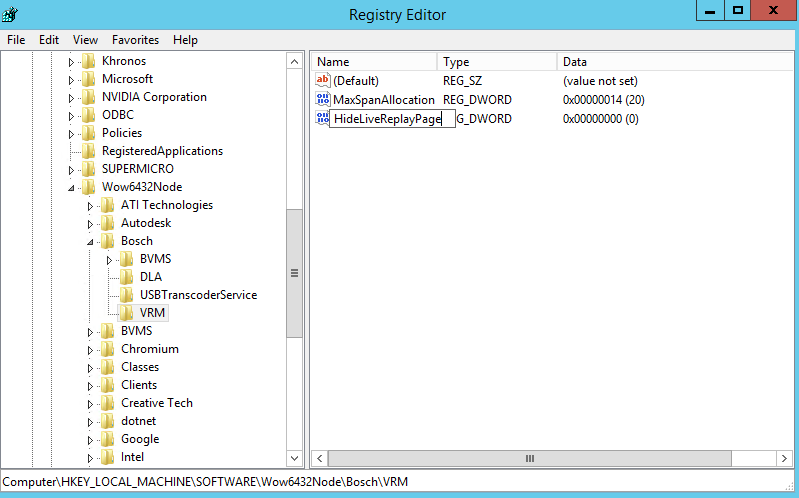Click the Chromium folder icon
The height and width of the screenshot is (498, 799).
coord(108,349)
